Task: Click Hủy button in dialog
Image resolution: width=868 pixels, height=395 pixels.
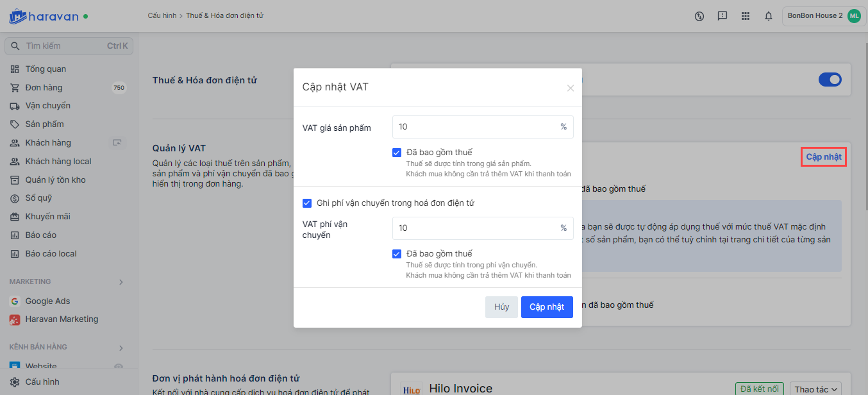Action: pos(501,307)
